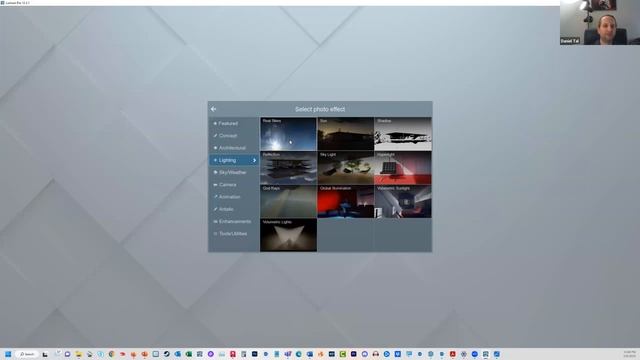Choose the Hyperlight effect thumbnail
This screenshot has width=640, height=360.
tap(403, 168)
